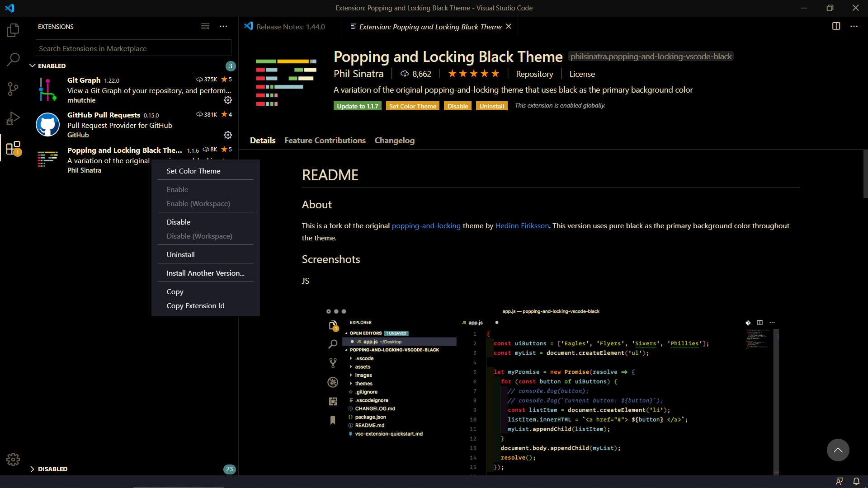This screenshot has width=868, height=488.
Task: Select Install Another Version... menu item
Action: coord(206,273)
